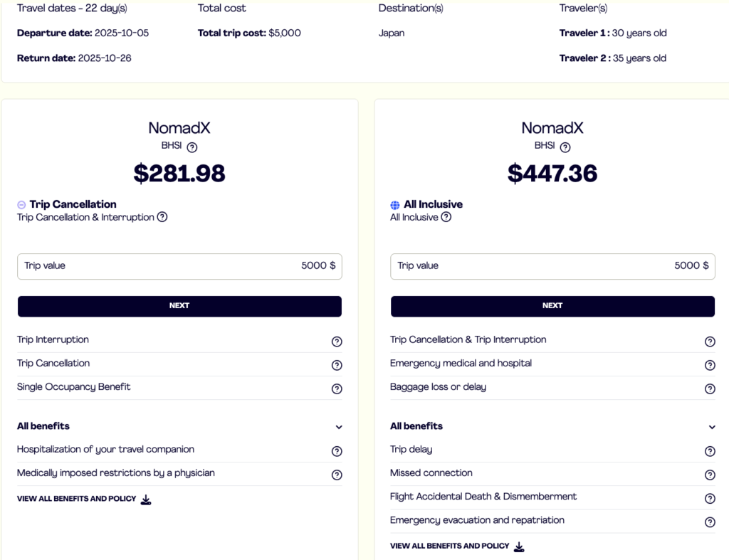This screenshot has width=729, height=560.
Task: Open info for Flight Accidental Death & Dismemberment
Action: pos(710,498)
